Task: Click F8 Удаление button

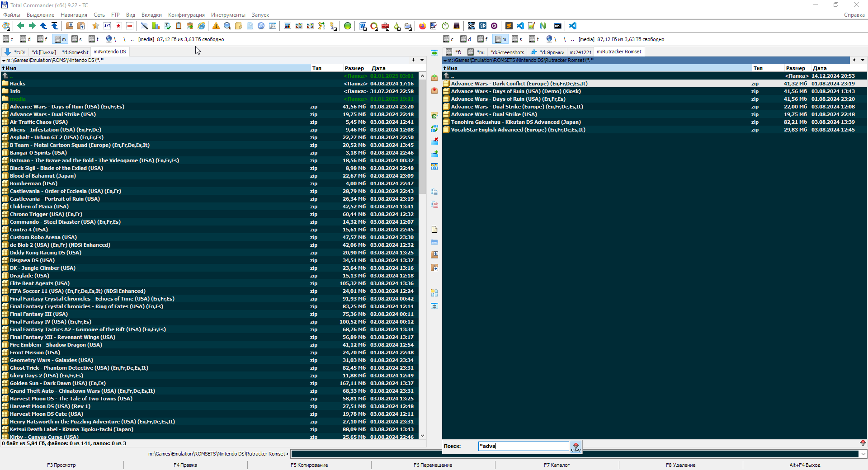Action: pos(681,465)
